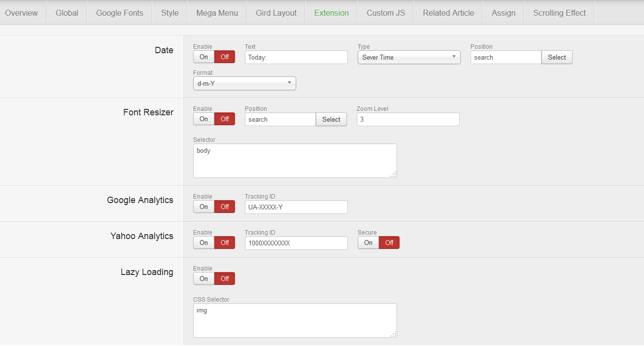Go to the Mega Menu tab
644x346 pixels.
tap(217, 13)
